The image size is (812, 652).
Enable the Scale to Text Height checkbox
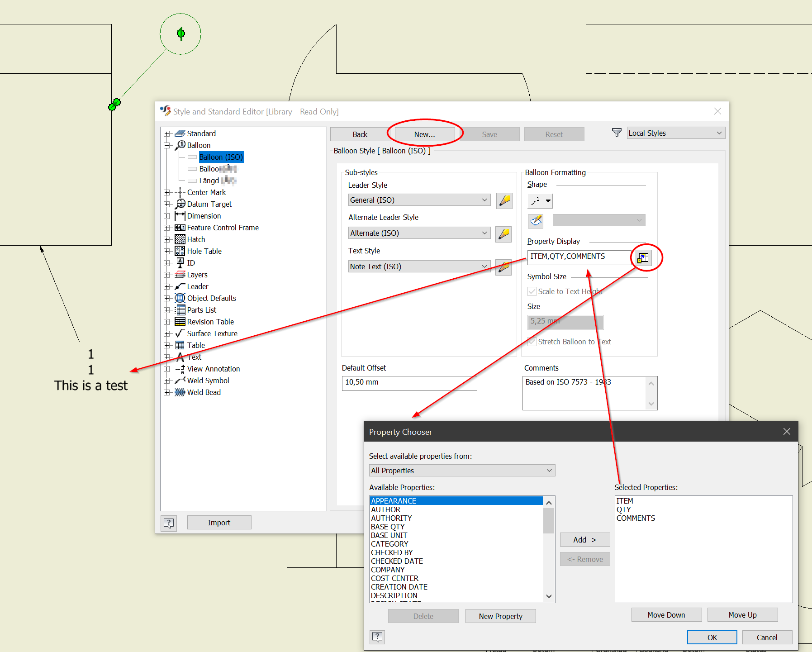[532, 291]
